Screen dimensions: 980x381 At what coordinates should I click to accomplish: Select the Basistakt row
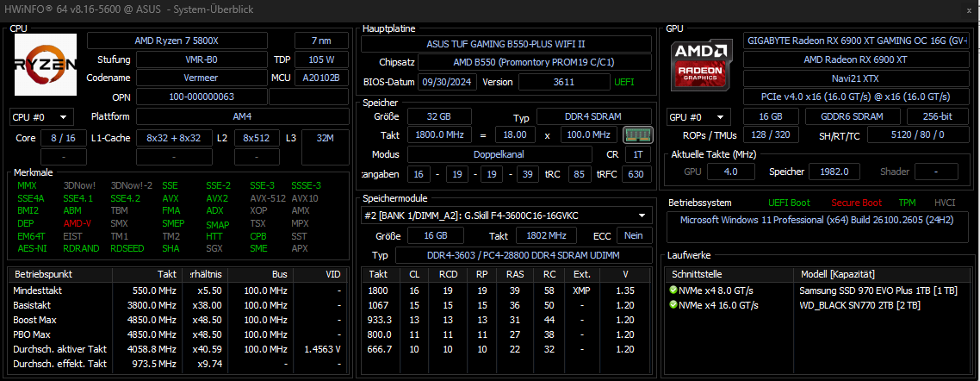177,305
